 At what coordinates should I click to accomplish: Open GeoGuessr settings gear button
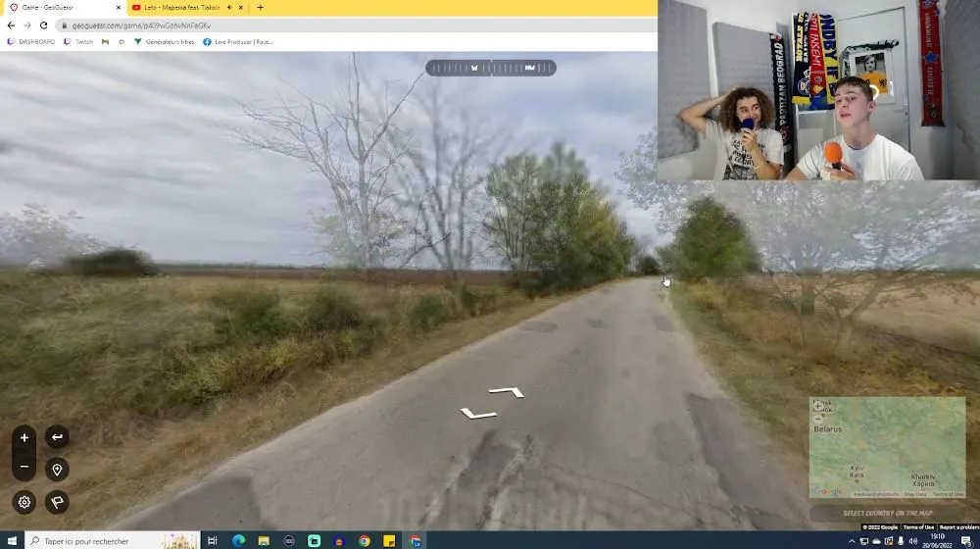click(24, 502)
